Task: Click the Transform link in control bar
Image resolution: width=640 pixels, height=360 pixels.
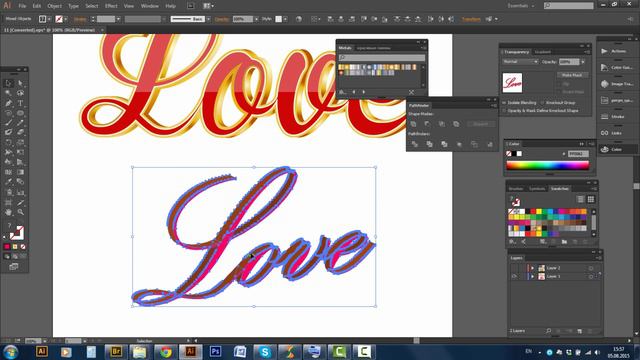Action: (471, 19)
